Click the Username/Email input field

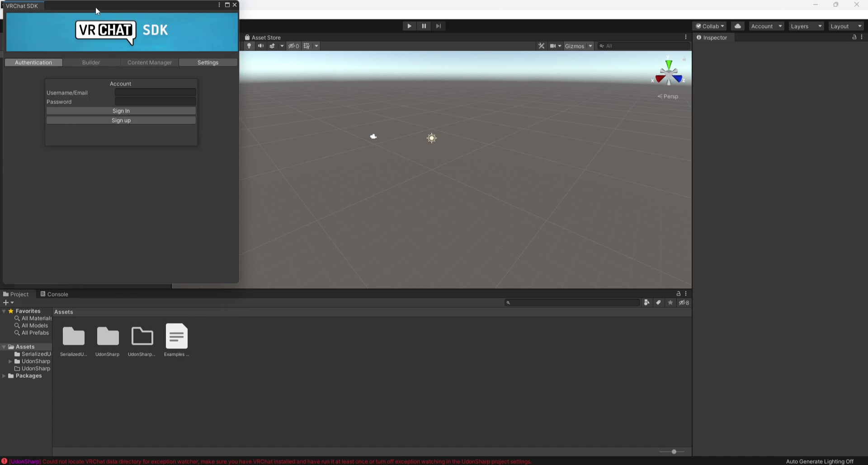(156, 93)
